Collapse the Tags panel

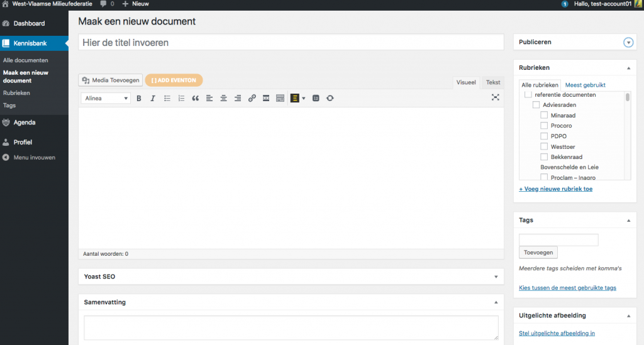[628, 221]
